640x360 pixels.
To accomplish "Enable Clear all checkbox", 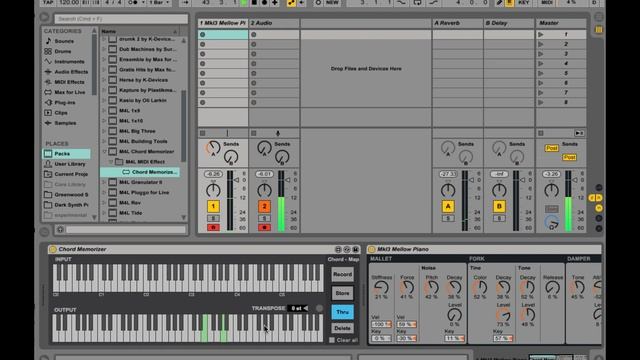I will (332, 340).
